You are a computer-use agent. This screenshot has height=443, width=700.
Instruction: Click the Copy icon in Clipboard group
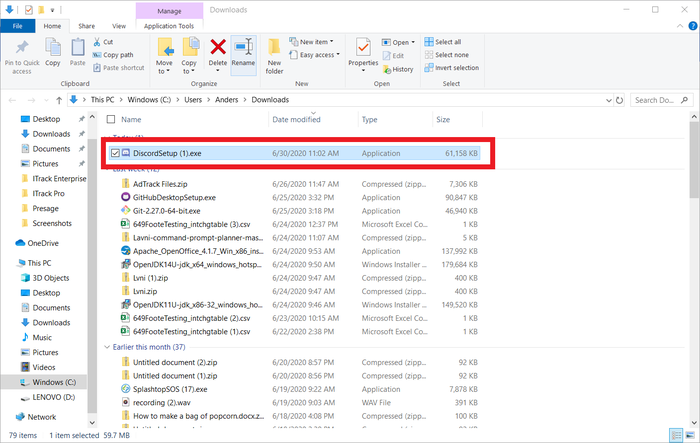52,52
